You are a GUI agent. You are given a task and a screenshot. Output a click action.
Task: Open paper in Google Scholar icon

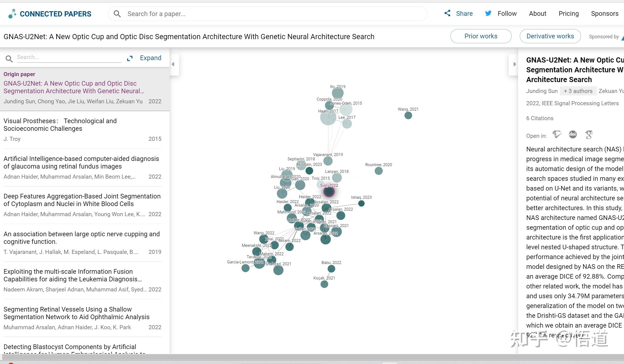[x=589, y=135]
